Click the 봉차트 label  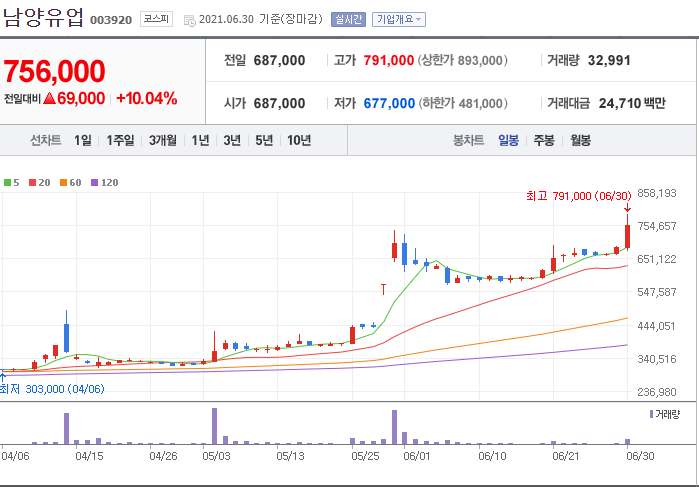(468, 140)
